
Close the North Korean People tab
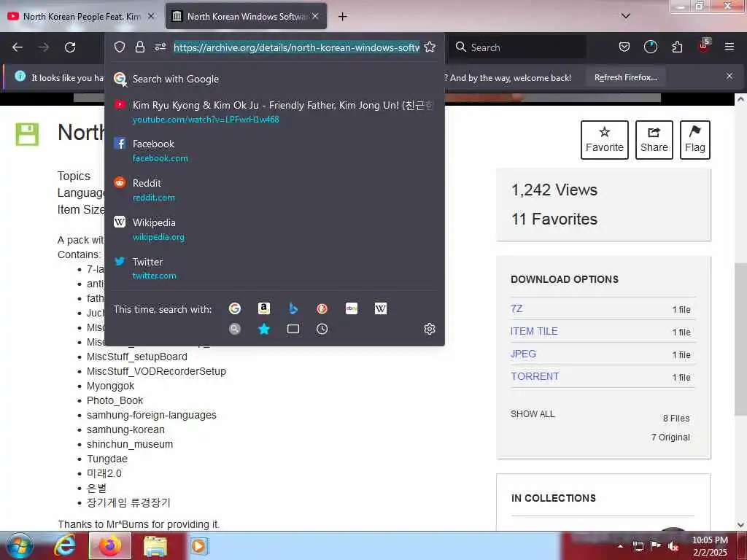pos(151,16)
